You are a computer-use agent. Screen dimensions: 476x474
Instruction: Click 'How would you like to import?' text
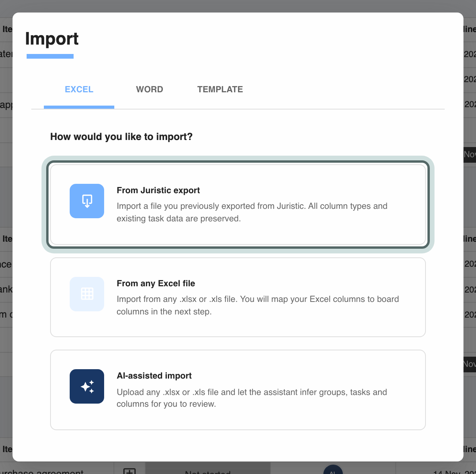[121, 137]
